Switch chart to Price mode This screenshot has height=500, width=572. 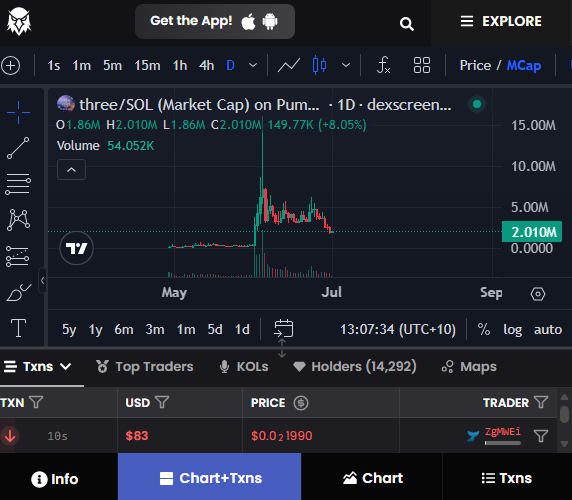point(475,66)
